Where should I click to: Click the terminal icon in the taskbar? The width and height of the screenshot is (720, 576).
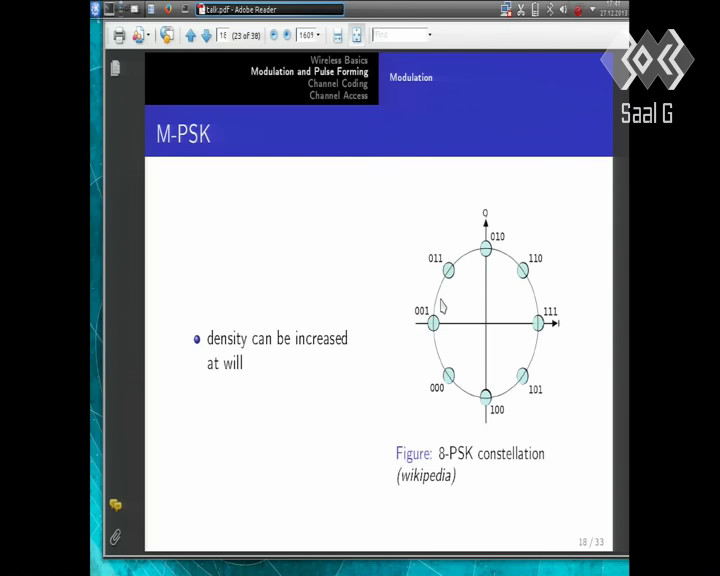click(109, 9)
